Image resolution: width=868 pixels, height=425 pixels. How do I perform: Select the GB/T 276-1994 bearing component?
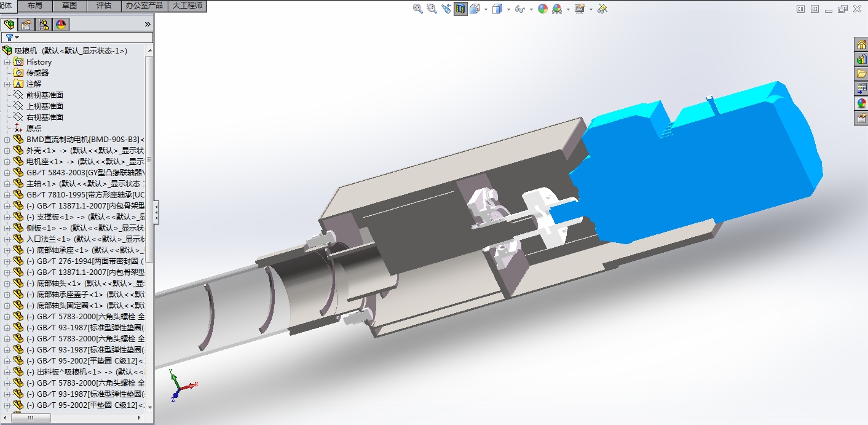tap(79, 261)
